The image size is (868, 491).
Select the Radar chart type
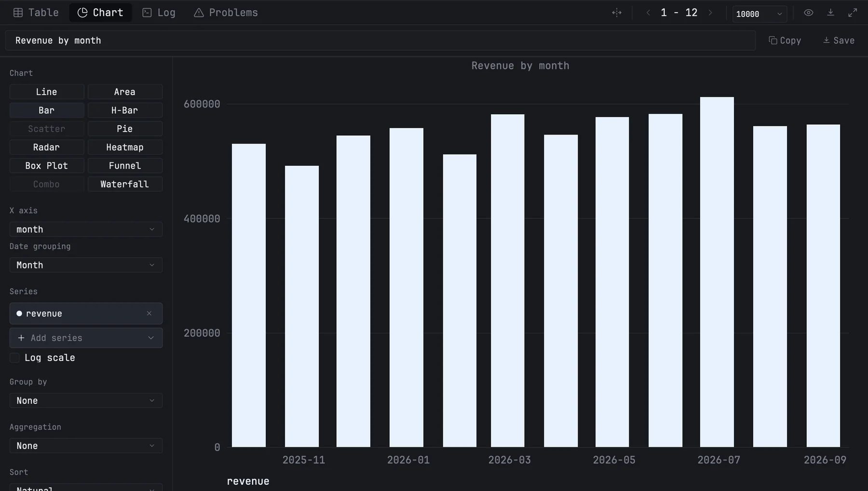(x=47, y=147)
